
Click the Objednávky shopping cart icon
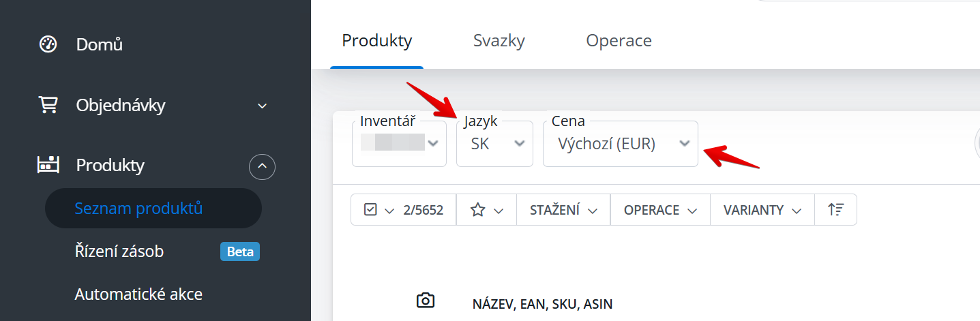pyautogui.click(x=48, y=105)
